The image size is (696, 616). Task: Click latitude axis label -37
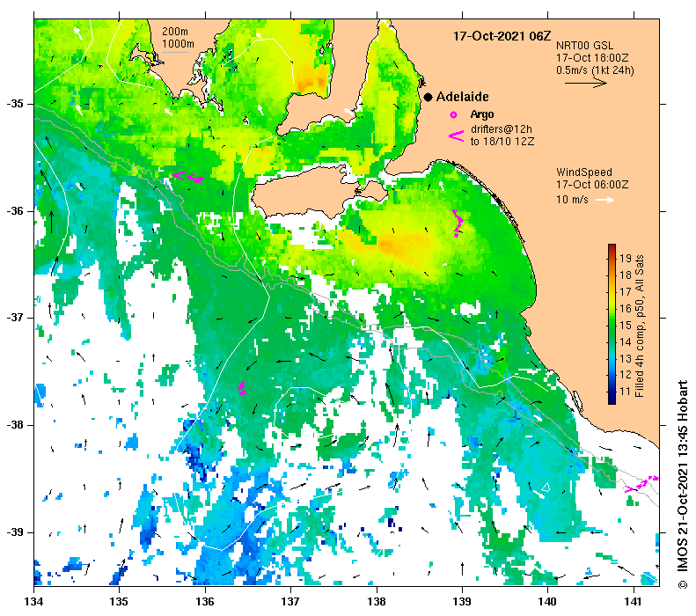point(15,318)
